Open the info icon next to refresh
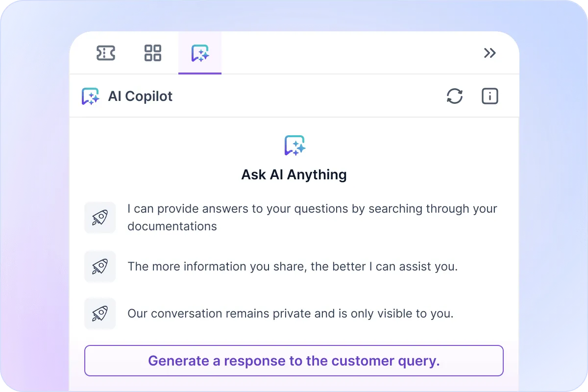This screenshot has width=588, height=392. [x=490, y=96]
